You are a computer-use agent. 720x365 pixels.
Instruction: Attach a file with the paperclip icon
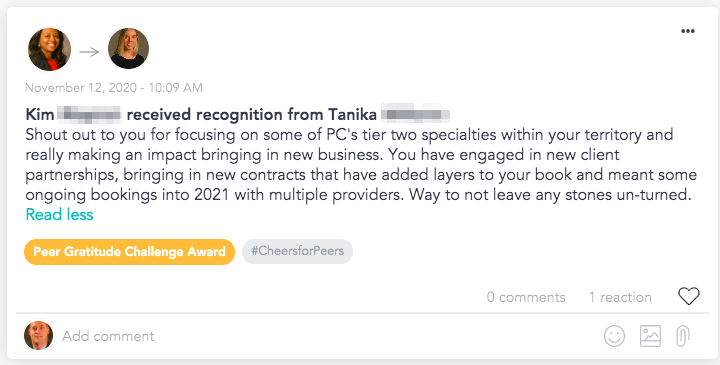682,336
